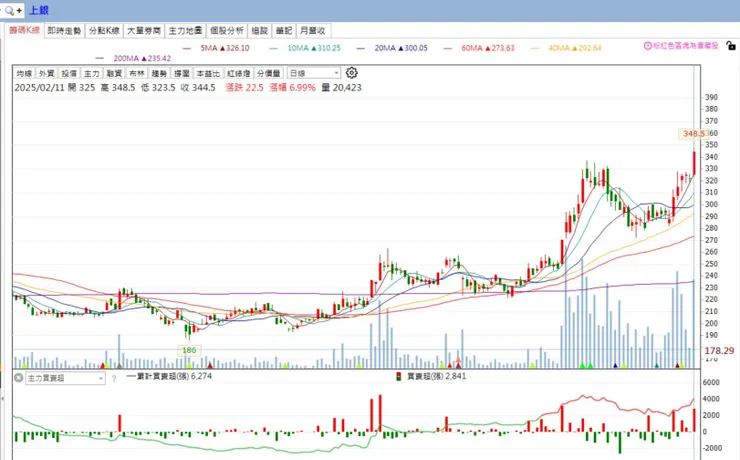Image resolution: width=740 pixels, height=460 pixels.
Task: Click the 漲幅 6.99% value
Action: (x=292, y=88)
